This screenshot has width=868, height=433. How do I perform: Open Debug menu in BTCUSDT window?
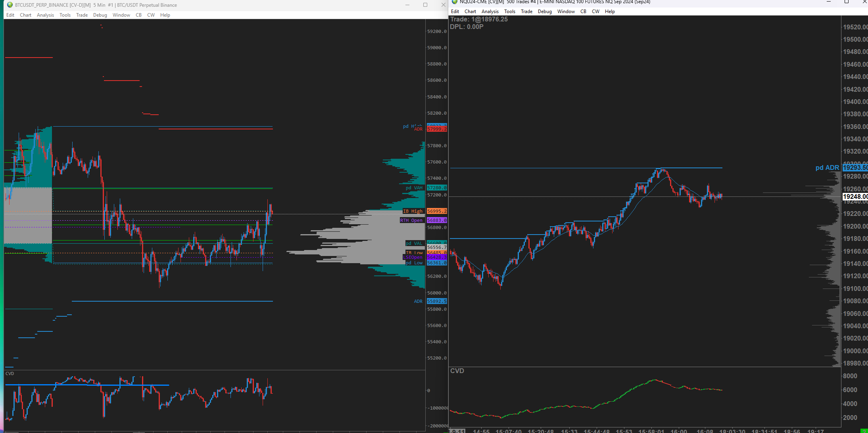point(100,15)
